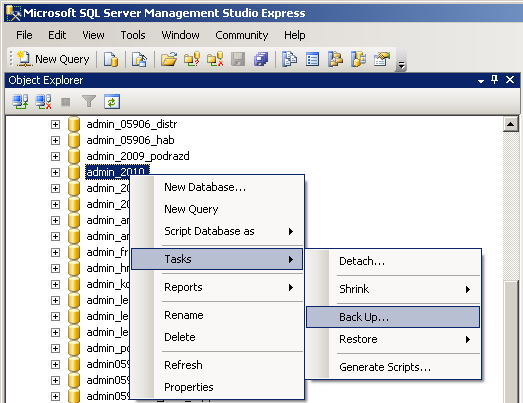523x403 pixels.
Task: Click the Stop square icon
Action: [x=66, y=102]
